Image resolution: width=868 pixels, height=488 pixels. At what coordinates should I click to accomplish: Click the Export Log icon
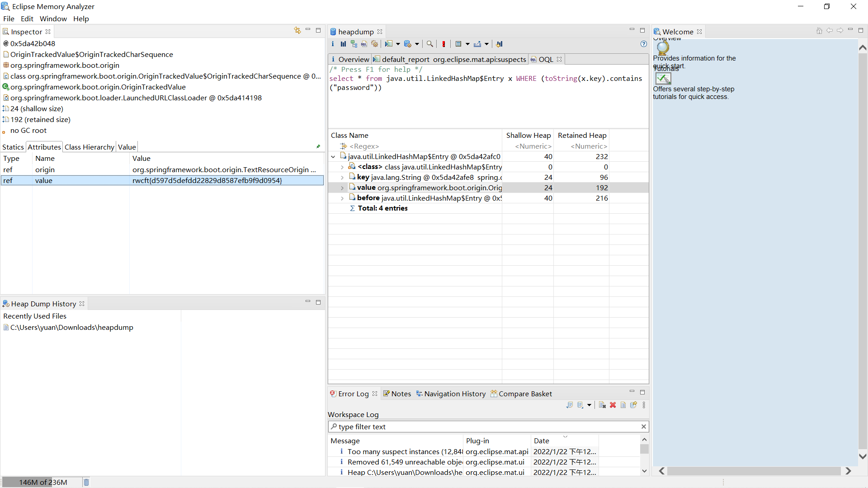pos(570,405)
